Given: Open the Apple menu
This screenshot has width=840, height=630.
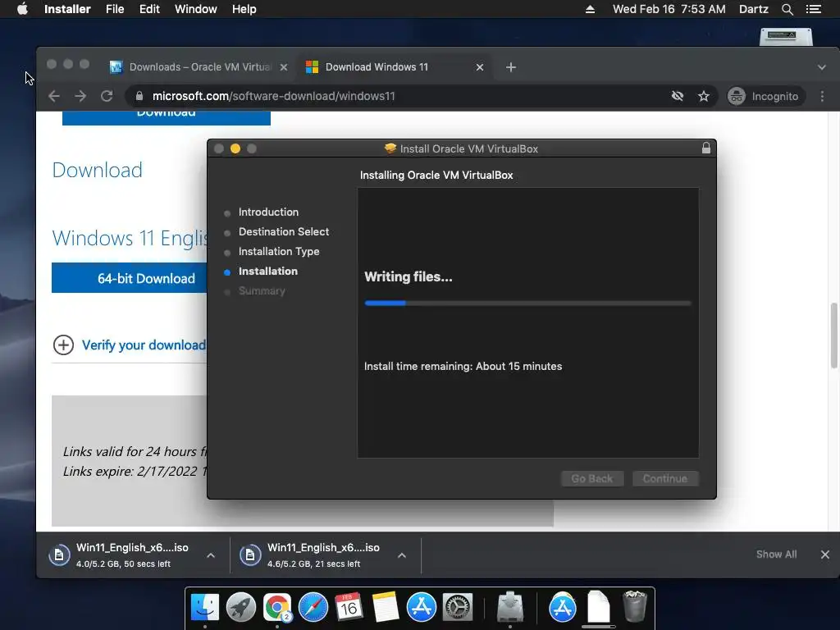Looking at the screenshot, I should coord(22,9).
